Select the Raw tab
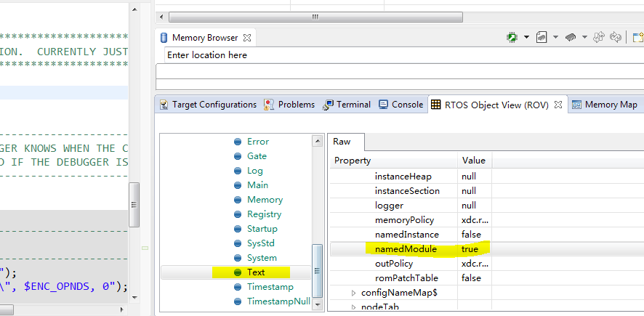The image size is (644, 316). click(x=342, y=142)
